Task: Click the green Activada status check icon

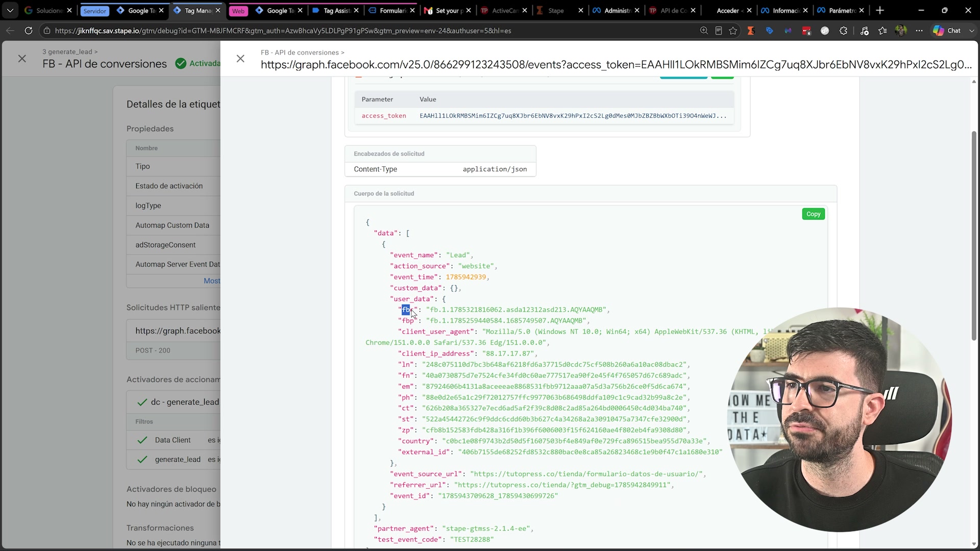Action: point(181,63)
